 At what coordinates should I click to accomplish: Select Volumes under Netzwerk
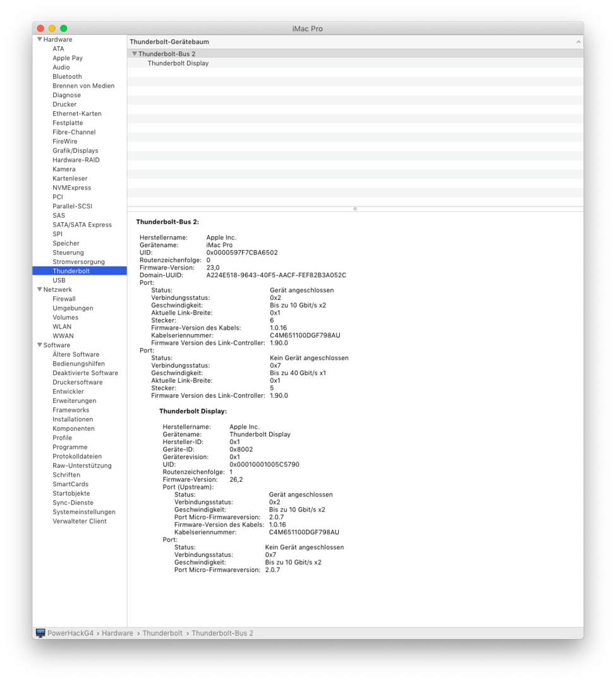65,317
